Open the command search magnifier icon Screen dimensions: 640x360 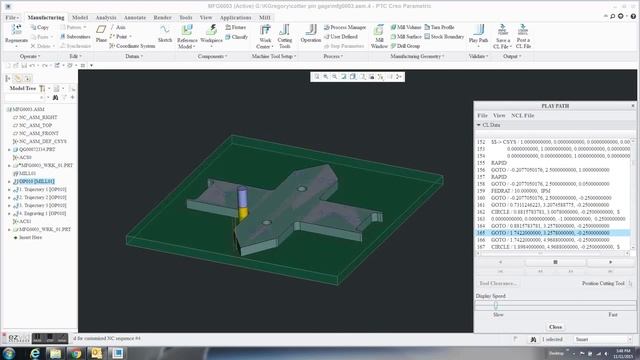[x=613, y=16]
